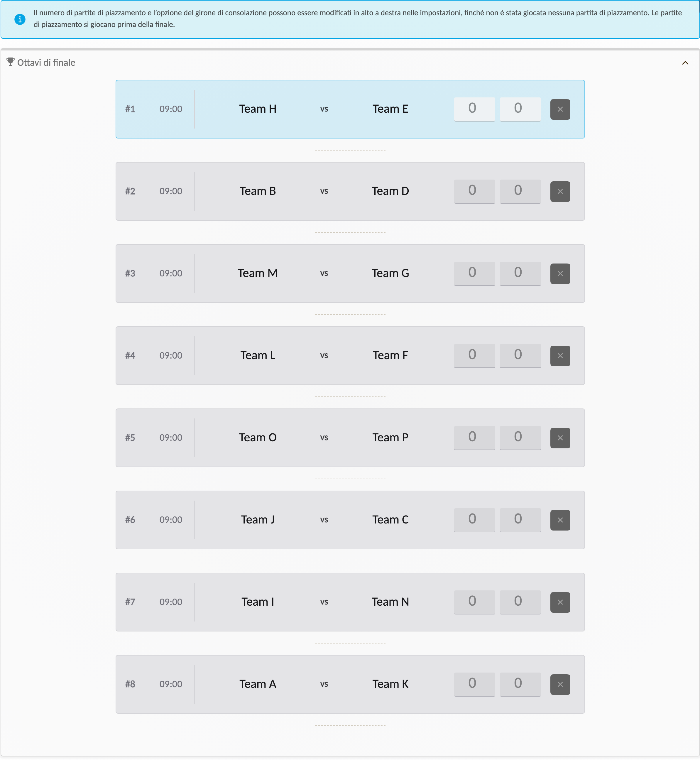This screenshot has height=760, width=700.
Task: Focus Team F score input
Action: point(520,356)
